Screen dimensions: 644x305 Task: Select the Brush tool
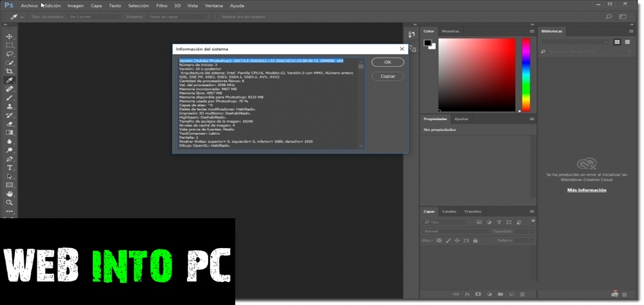click(9, 98)
